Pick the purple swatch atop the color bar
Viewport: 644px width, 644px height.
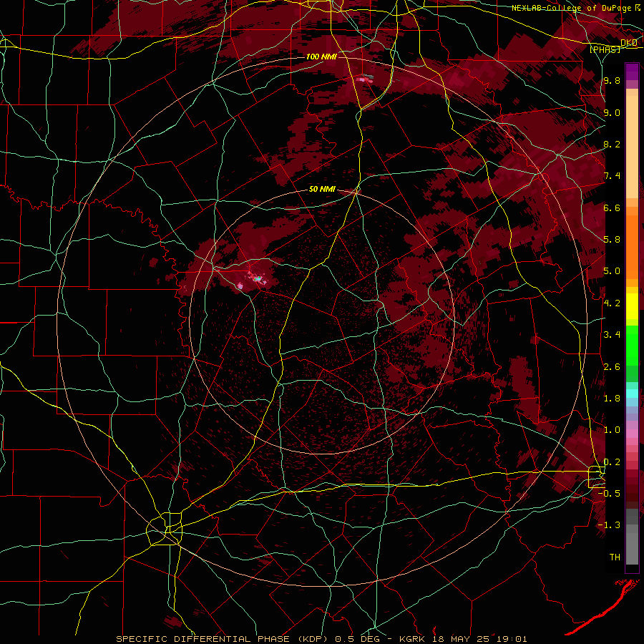coord(632,72)
